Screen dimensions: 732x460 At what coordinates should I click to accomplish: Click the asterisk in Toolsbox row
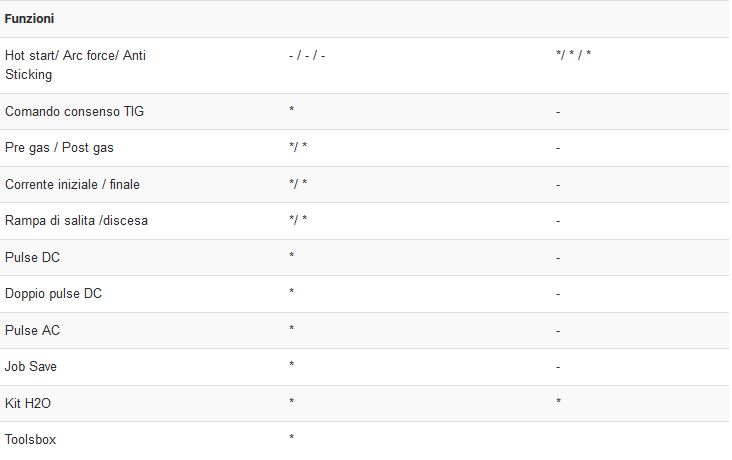292,438
